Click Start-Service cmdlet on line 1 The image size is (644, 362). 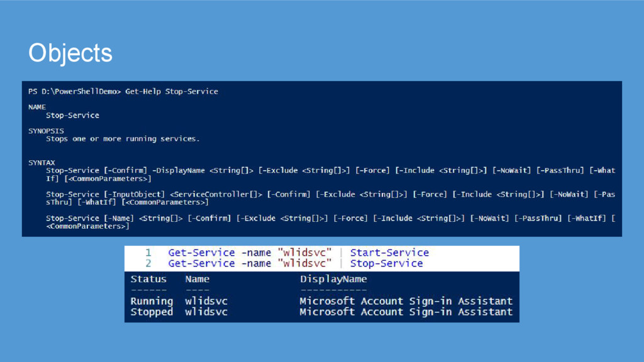point(389,253)
